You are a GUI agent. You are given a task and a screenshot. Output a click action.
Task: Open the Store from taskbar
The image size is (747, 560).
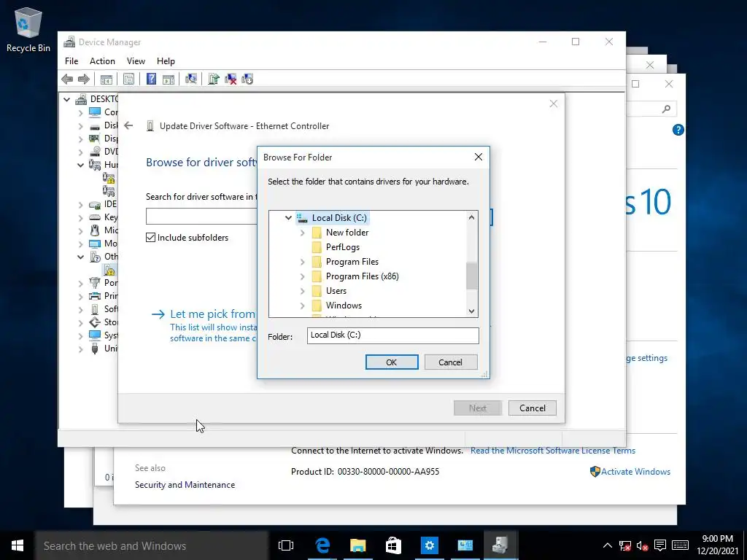(x=393, y=545)
